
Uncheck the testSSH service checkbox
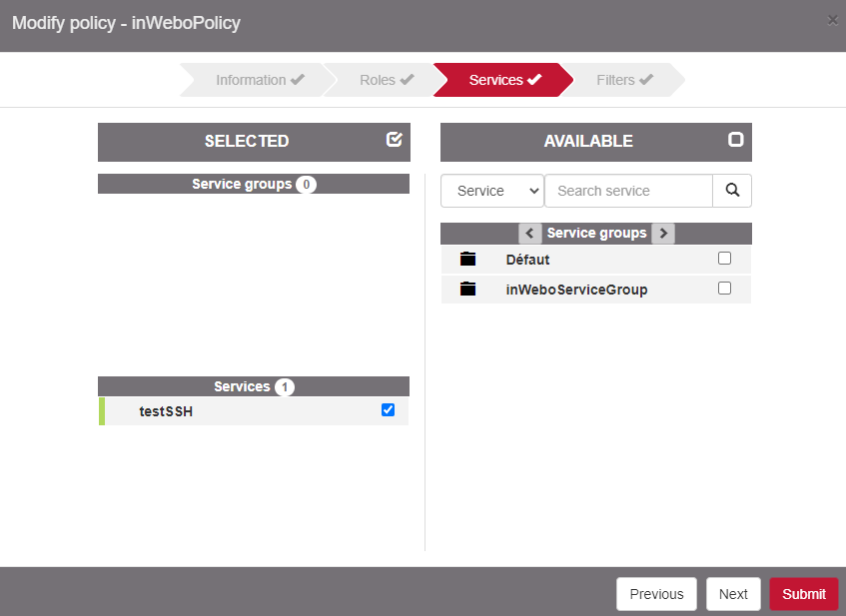click(x=389, y=410)
